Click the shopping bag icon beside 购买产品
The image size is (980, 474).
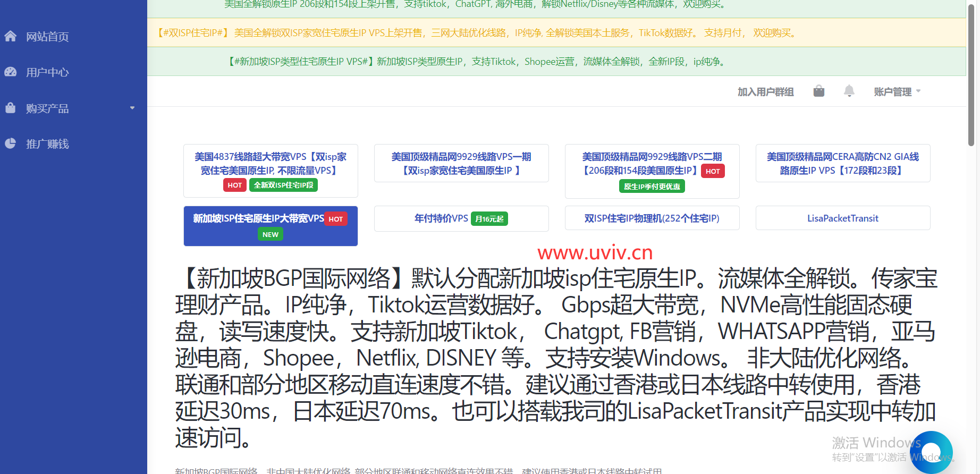[11, 108]
